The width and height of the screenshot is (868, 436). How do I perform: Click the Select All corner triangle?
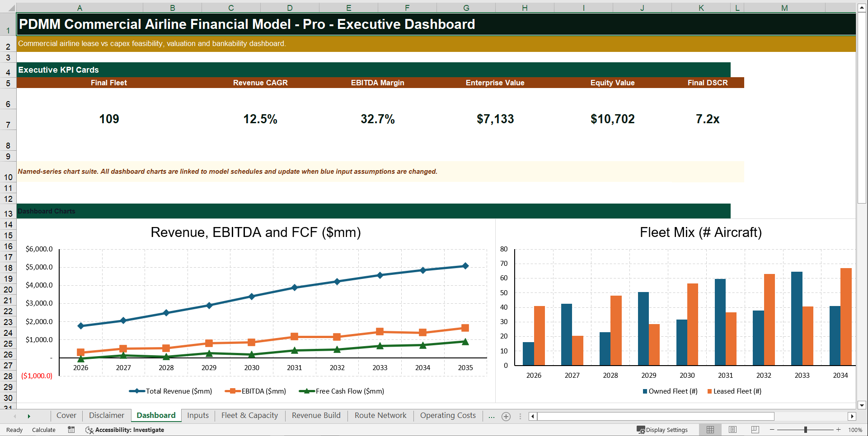[x=11, y=8]
